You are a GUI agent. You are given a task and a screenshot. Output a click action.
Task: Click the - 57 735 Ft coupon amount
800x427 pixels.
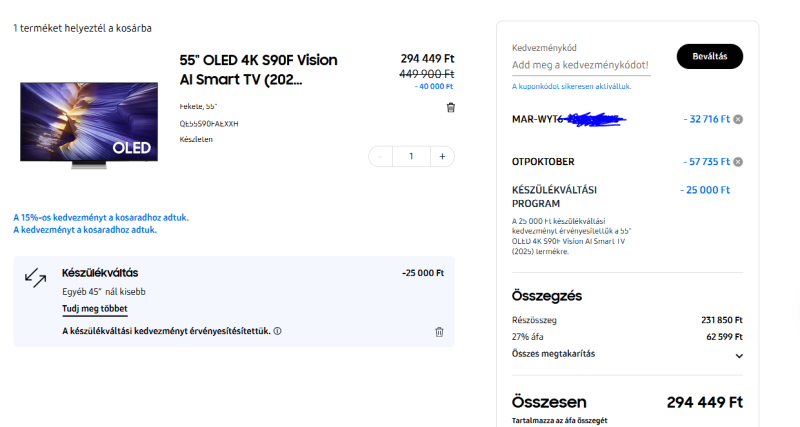[707, 162]
